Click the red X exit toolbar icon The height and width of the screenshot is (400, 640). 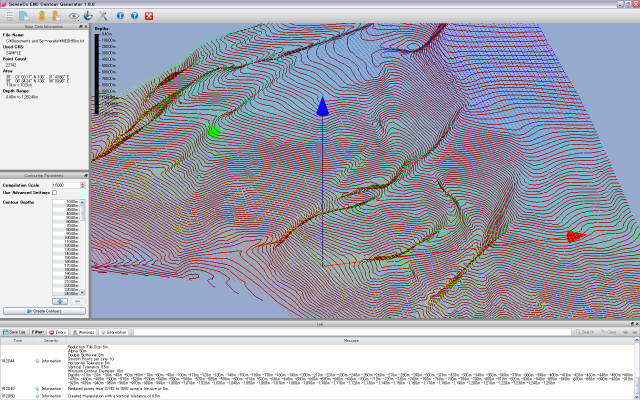pyautogui.click(x=149, y=16)
